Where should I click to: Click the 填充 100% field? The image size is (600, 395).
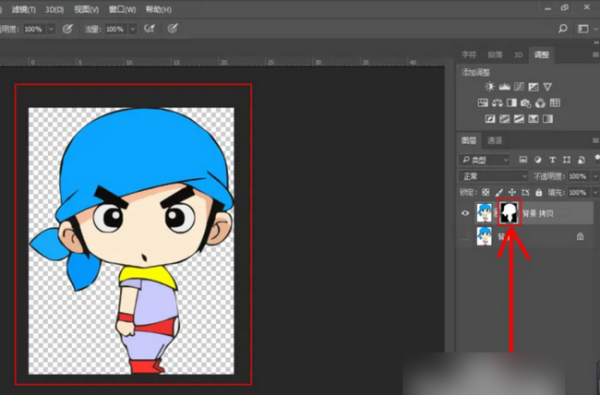(x=579, y=192)
